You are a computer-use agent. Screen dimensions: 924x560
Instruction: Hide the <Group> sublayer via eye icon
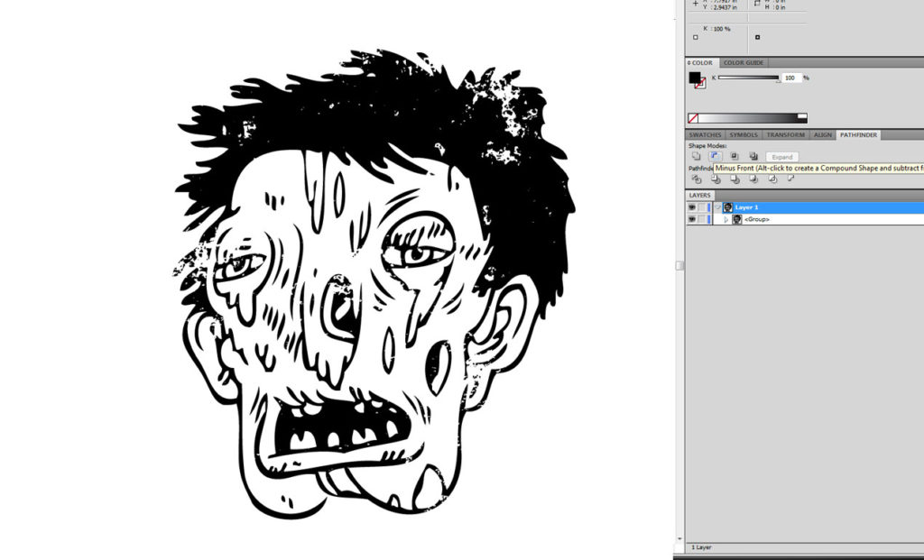[692, 219]
